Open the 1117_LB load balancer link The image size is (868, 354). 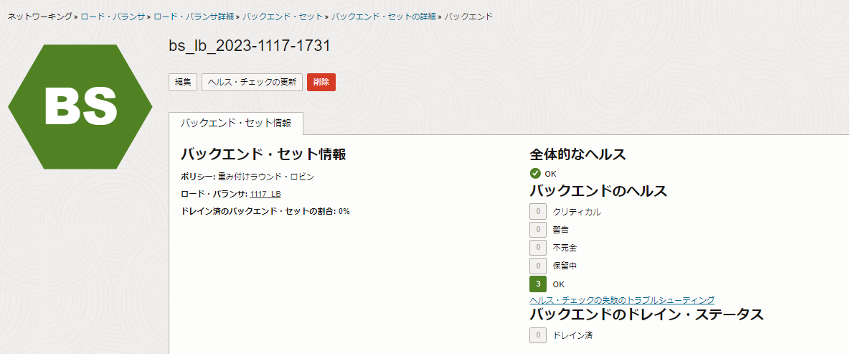265,194
